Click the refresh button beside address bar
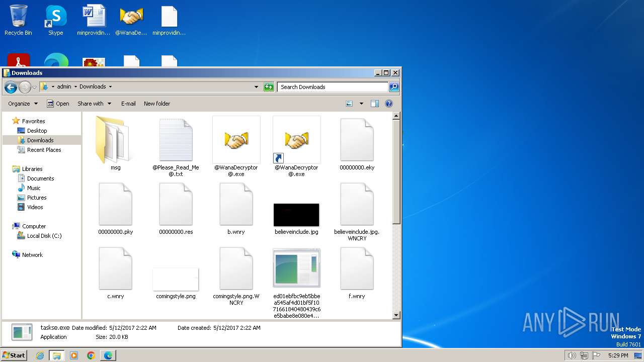 point(269,86)
